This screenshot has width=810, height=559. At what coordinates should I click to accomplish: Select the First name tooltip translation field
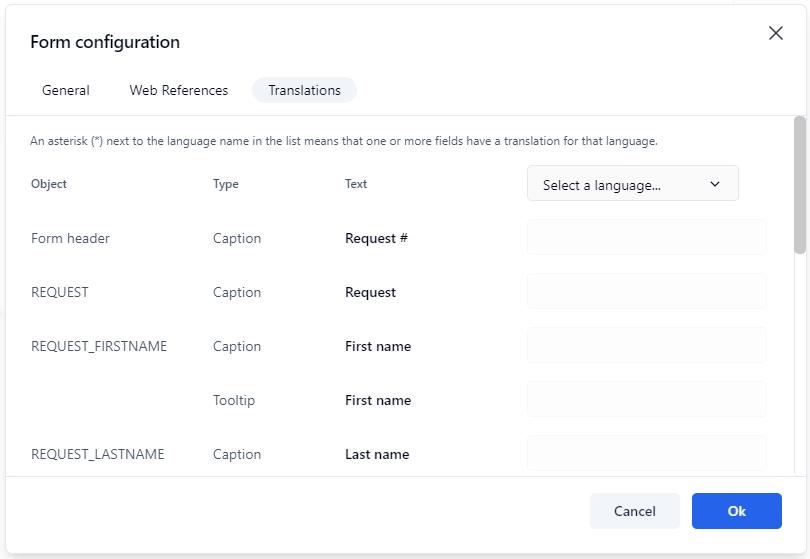(646, 400)
